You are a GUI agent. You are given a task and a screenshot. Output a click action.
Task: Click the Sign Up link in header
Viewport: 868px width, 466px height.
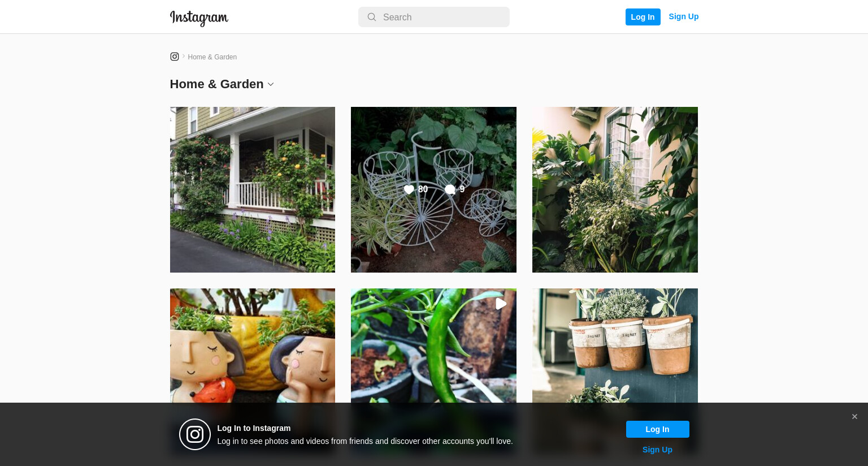click(x=684, y=16)
